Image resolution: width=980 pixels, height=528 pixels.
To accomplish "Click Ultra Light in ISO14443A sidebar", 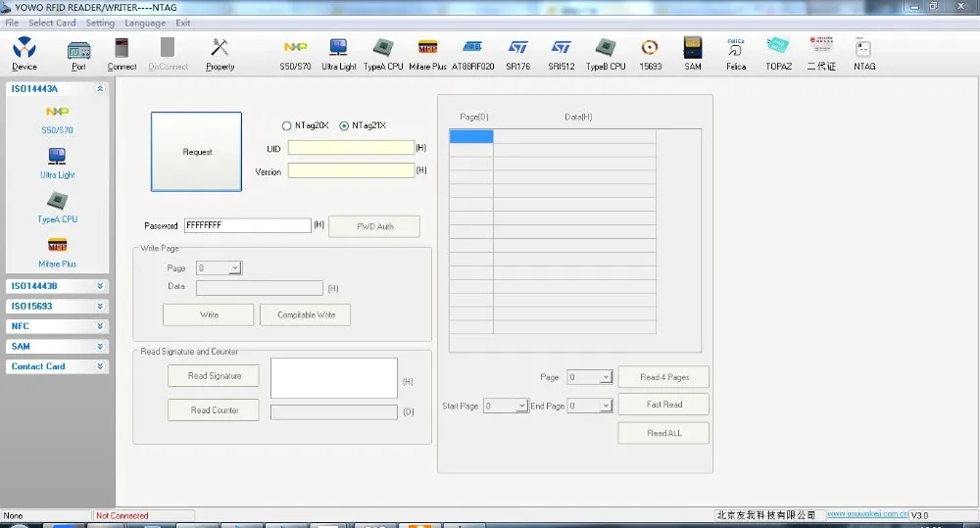I will (57, 164).
